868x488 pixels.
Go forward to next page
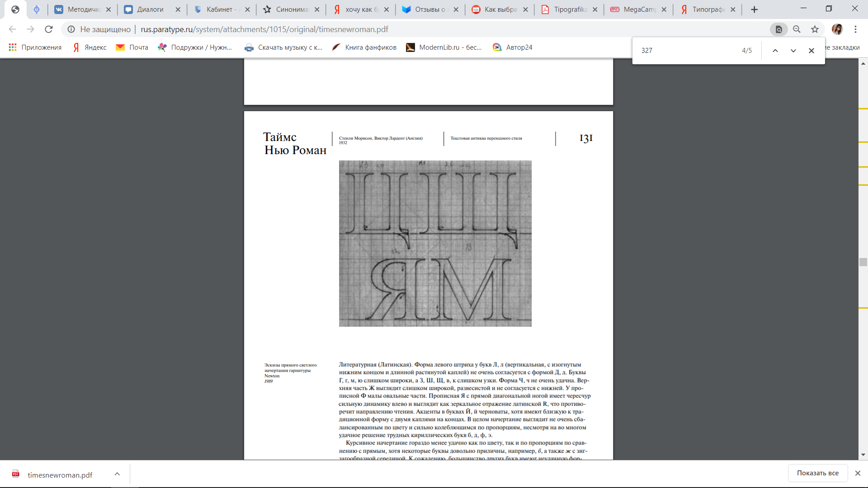click(30, 29)
